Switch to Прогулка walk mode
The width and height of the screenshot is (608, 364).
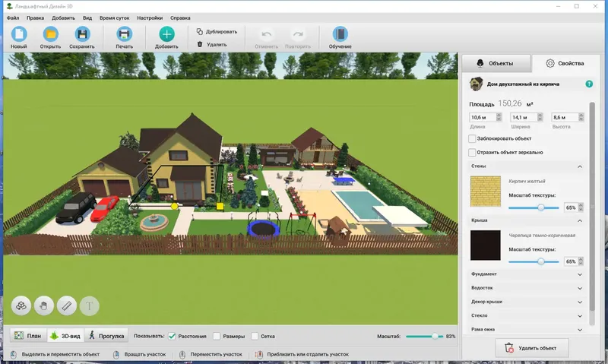pyautogui.click(x=106, y=336)
